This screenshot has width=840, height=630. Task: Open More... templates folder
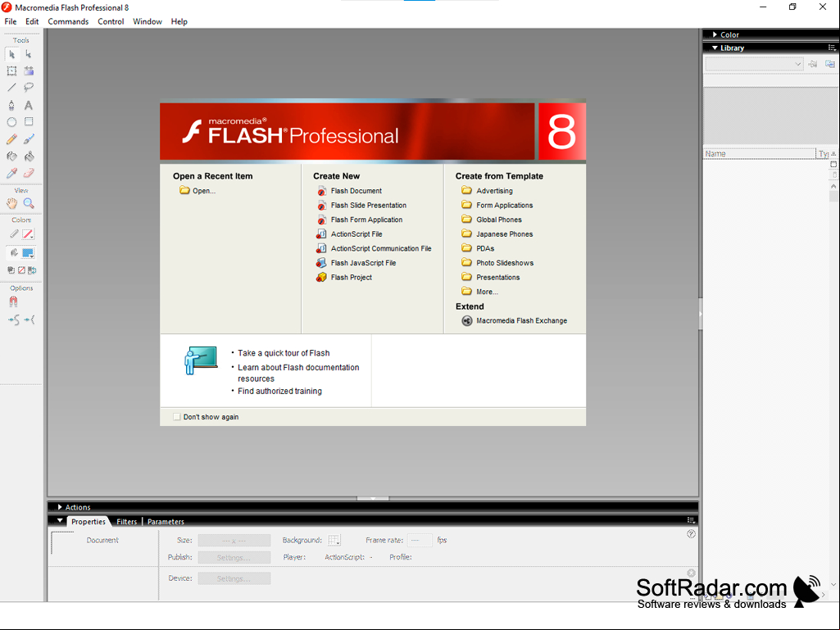480,292
